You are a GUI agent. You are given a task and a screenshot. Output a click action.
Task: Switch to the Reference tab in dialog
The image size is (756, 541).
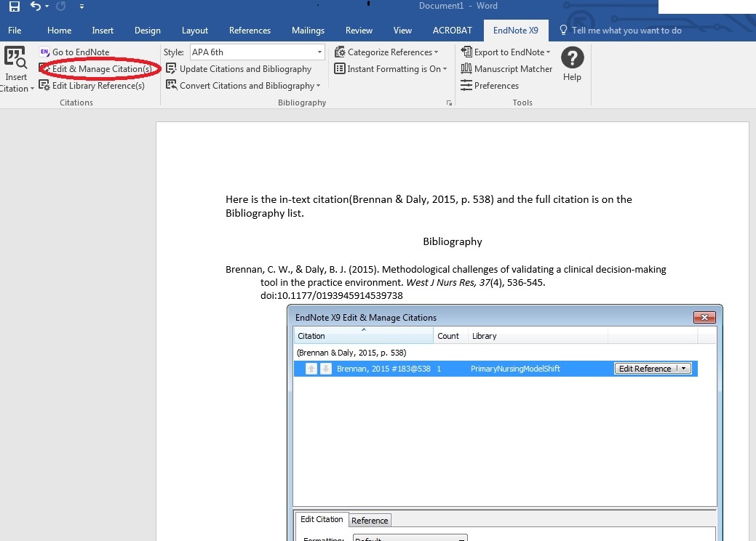pos(370,520)
